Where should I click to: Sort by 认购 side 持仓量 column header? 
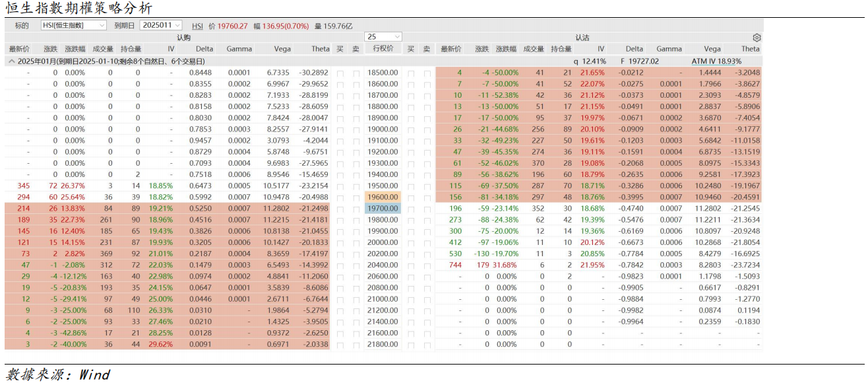pyautogui.click(x=131, y=49)
